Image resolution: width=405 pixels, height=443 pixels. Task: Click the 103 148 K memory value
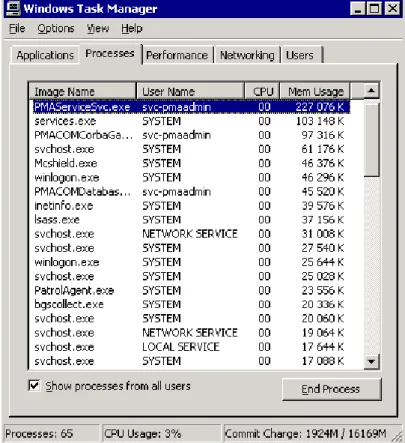320,121
